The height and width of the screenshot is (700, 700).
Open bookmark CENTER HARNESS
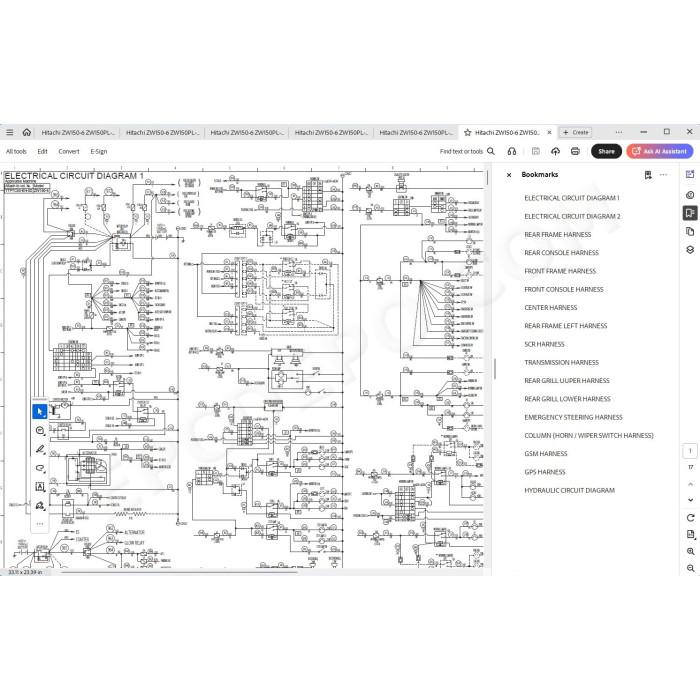click(x=550, y=308)
